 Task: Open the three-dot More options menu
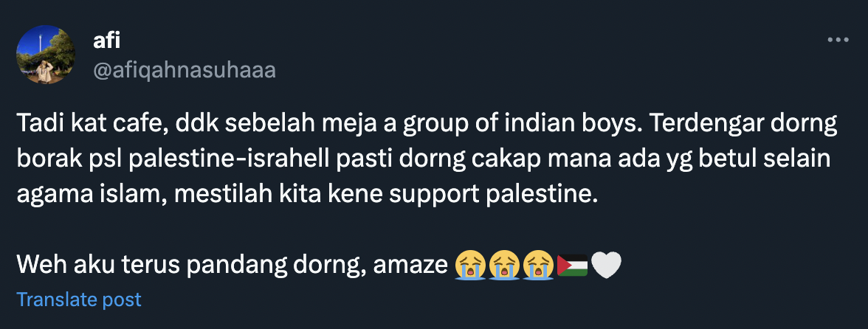838,41
